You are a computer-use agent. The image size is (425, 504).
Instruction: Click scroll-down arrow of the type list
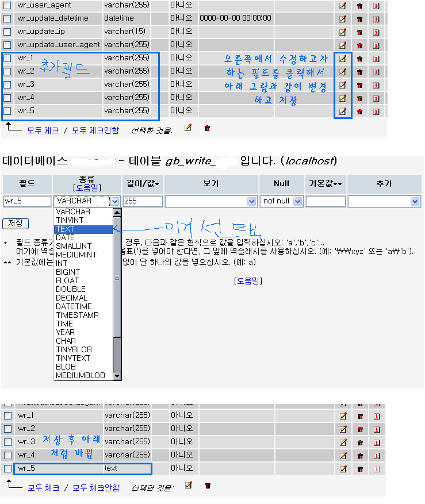tap(117, 376)
